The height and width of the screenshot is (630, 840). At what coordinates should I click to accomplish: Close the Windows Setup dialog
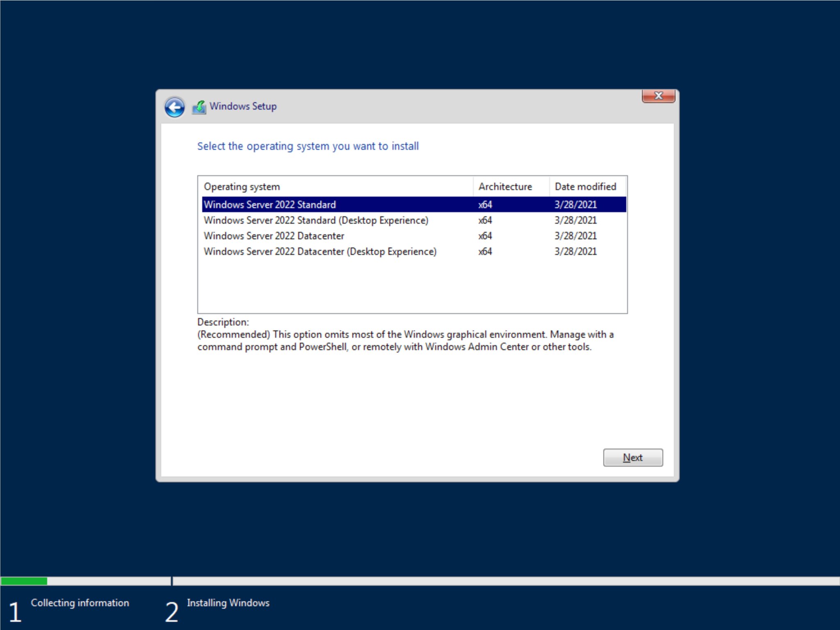click(x=658, y=96)
